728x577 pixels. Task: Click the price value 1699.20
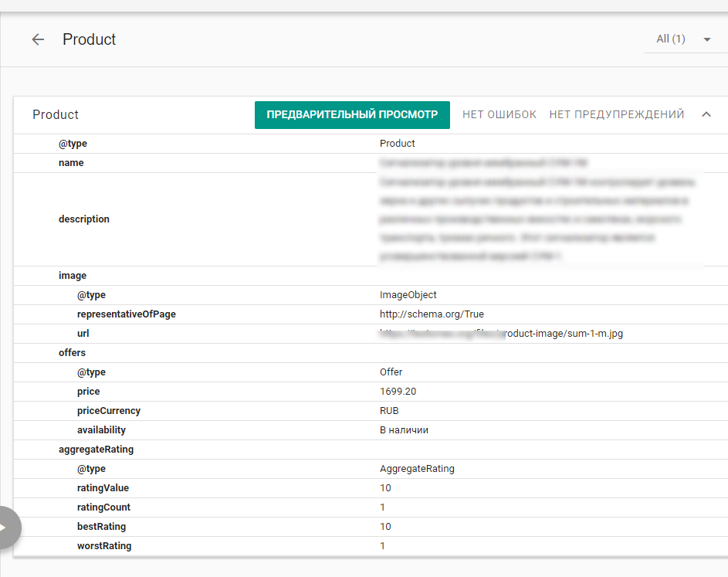tap(398, 392)
